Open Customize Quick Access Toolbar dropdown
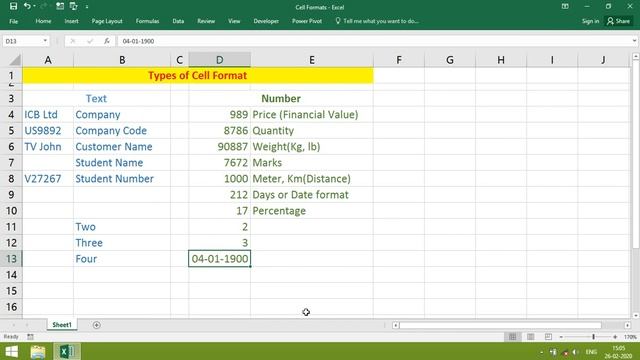Image resolution: width=640 pixels, height=360 pixels. (x=87, y=7)
